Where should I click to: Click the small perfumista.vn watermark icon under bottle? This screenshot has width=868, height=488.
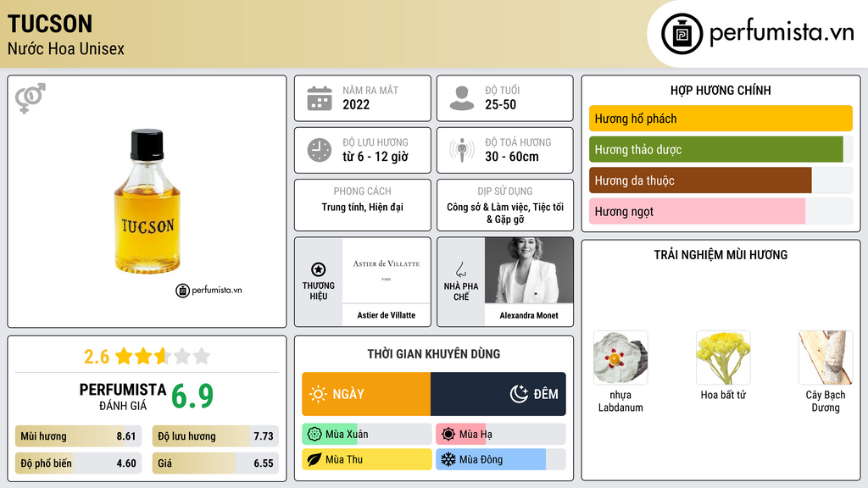coord(182,291)
